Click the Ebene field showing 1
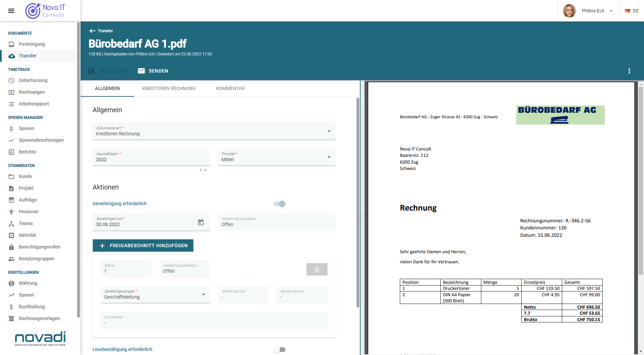This screenshot has width=644, height=355. coord(126,269)
